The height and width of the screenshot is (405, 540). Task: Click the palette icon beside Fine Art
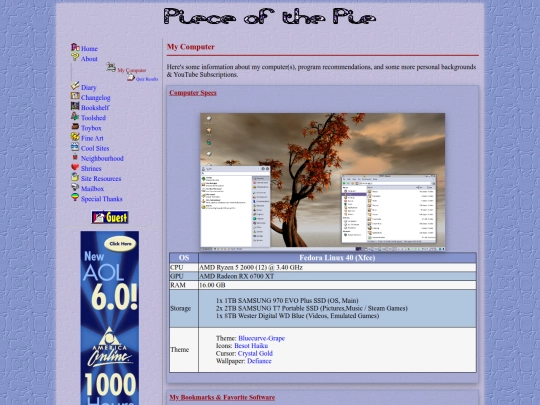75,136
